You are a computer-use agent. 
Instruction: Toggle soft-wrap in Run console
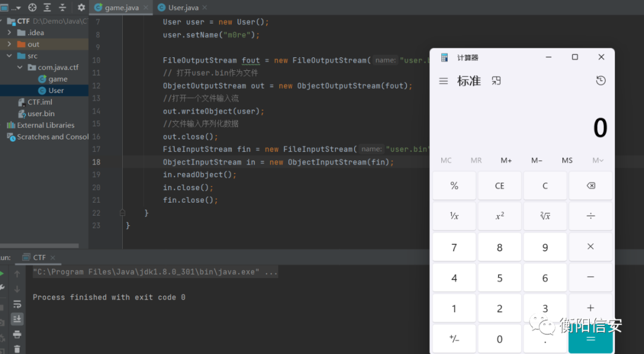coord(17,305)
